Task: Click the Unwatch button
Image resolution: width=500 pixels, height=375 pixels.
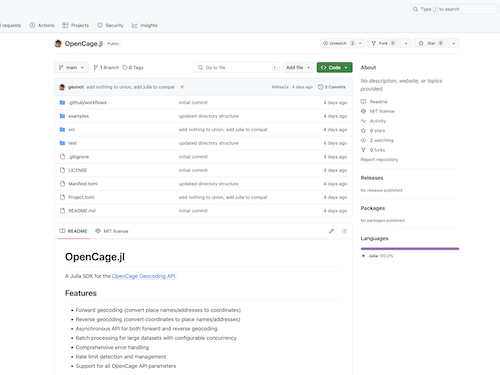Action: click(338, 43)
